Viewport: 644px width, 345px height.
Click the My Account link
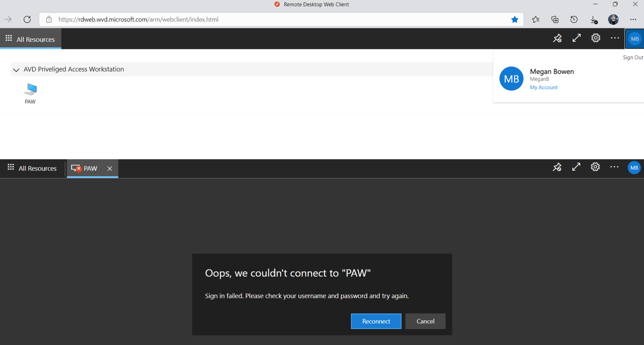[x=544, y=87]
